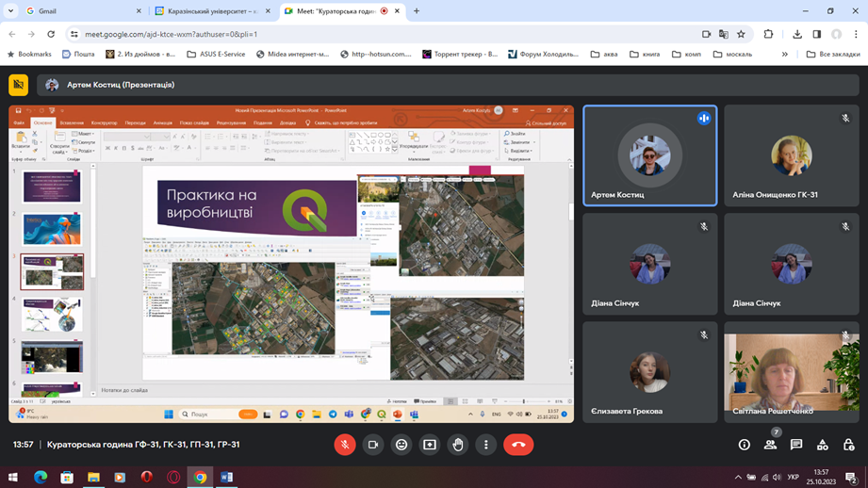Open the emoji reactions panel
868x488 pixels.
401,445
